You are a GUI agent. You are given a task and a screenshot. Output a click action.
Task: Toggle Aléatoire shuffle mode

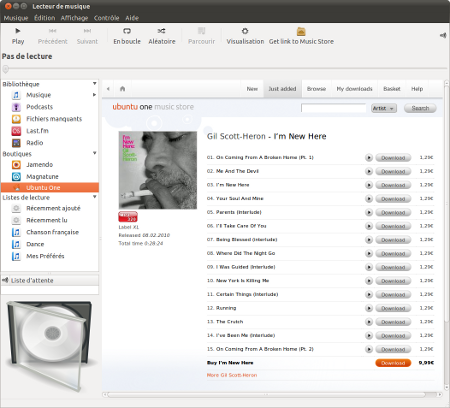tap(161, 31)
